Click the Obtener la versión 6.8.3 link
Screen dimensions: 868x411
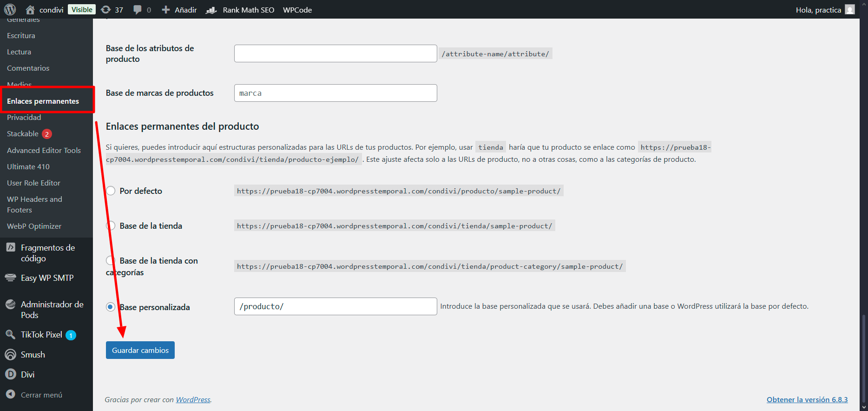coord(807,400)
